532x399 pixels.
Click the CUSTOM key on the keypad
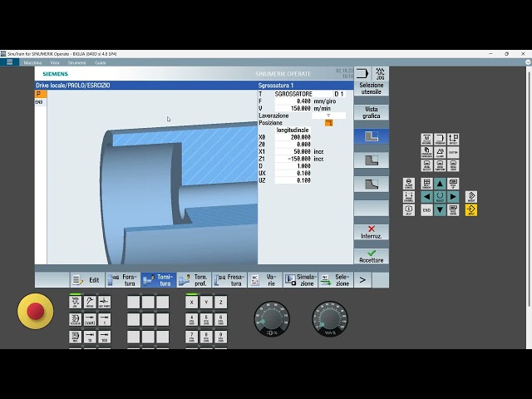pos(453,152)
